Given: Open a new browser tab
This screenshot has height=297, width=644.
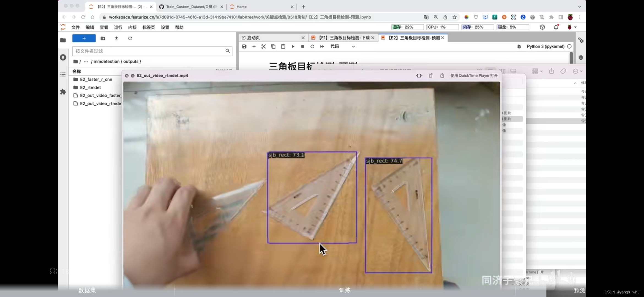Looking at the screenshot, I should [303, 7].
